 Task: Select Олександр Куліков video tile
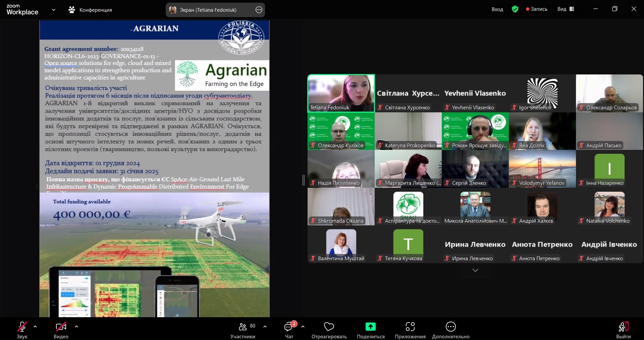point(341,131)
